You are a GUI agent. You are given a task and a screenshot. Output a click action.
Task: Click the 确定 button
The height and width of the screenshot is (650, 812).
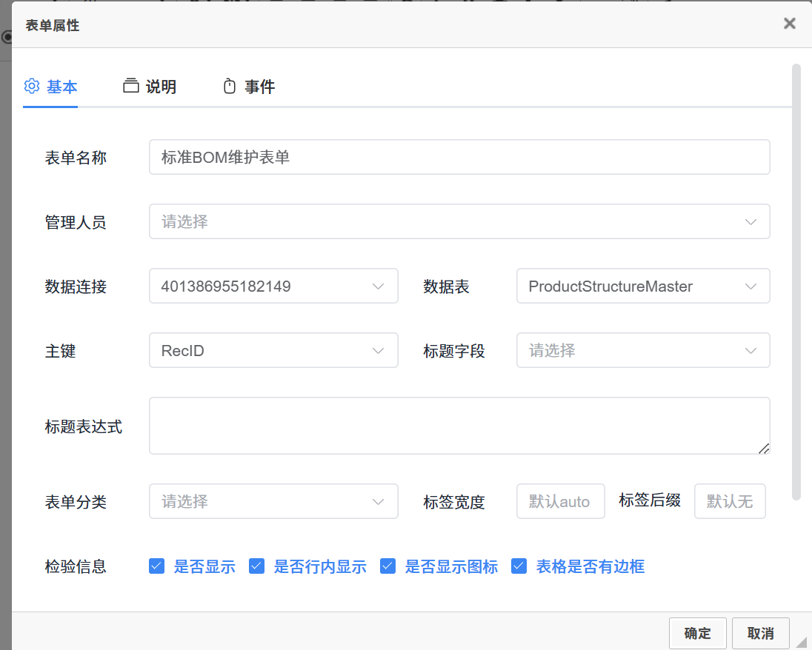coord(697,633)
